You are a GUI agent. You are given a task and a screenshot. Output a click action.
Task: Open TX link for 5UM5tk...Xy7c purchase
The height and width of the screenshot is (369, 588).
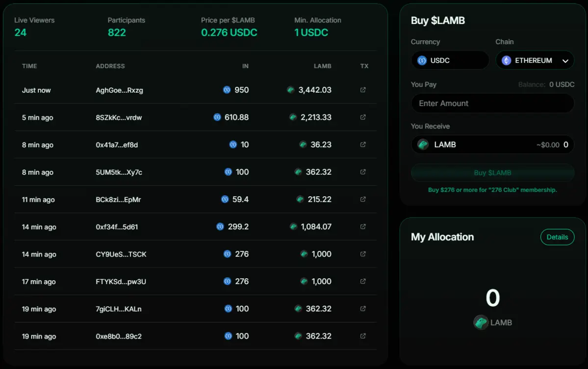[363, 172]
